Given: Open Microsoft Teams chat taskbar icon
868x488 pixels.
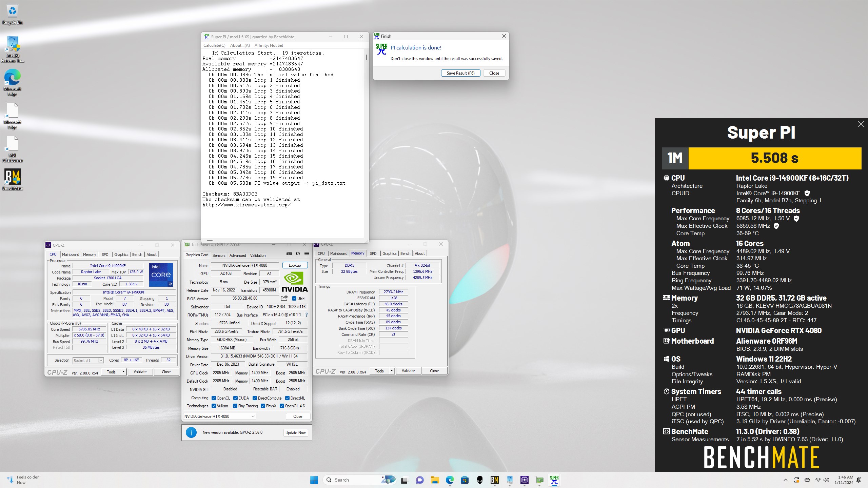Looking at the screenshot, I should point(420,480).
